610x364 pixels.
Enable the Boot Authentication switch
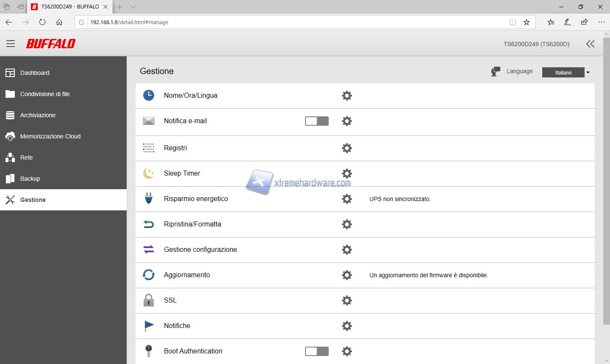coord(316,351)
